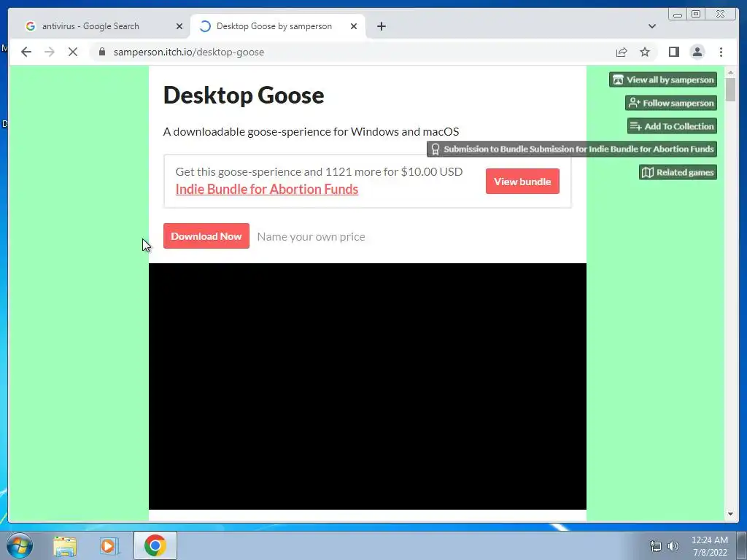Click the Chrome taskbar icon
This screenshot has width=747, height=560.
(155, 545)
